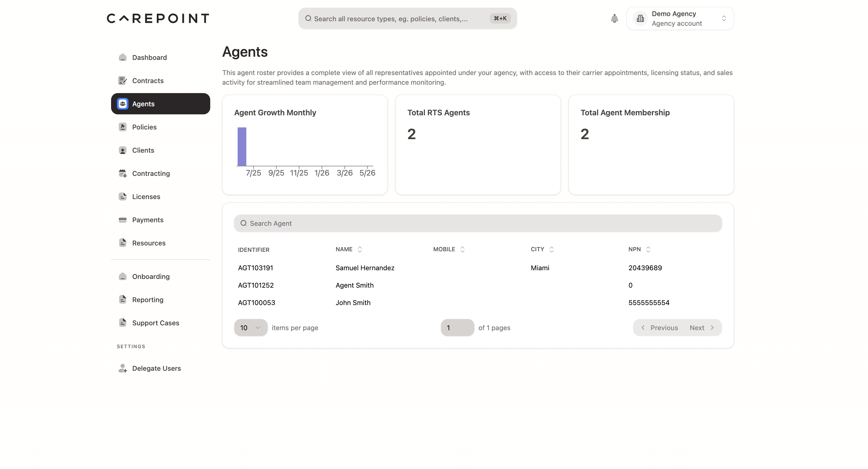Click the Agents people icon in sidebar

123,104
